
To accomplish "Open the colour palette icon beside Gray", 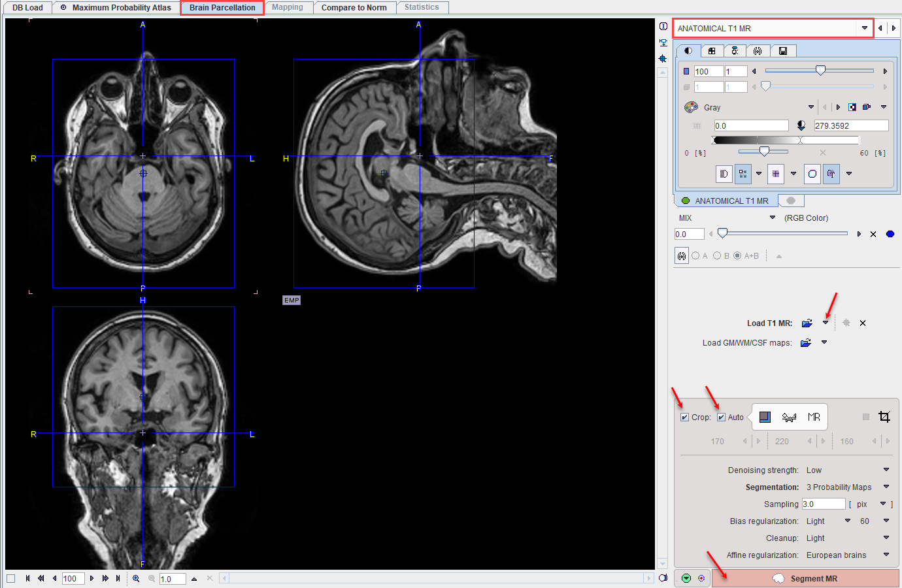I will click(x=691, y=107).
